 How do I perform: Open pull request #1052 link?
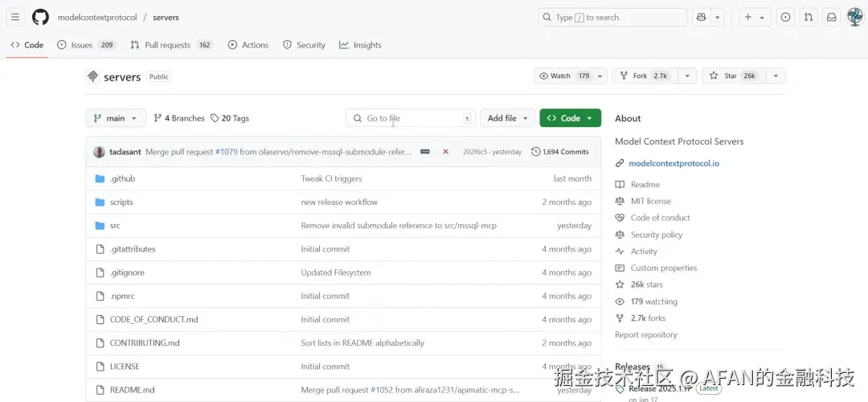(382, 390)
